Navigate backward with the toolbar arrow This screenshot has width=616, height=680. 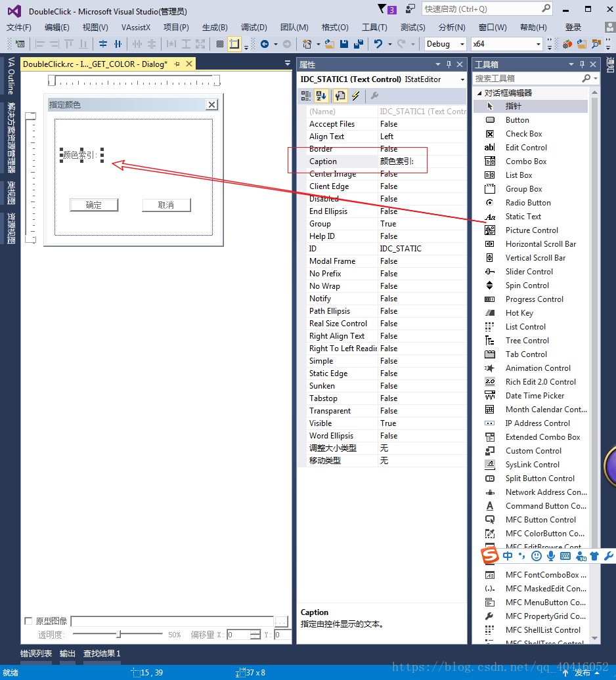[x=265, y=44]
